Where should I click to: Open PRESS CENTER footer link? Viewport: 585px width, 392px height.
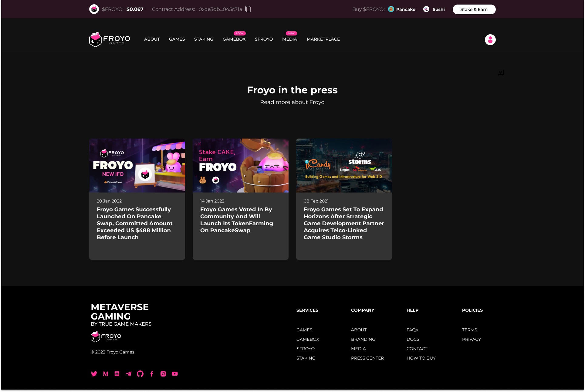[367, 358]
